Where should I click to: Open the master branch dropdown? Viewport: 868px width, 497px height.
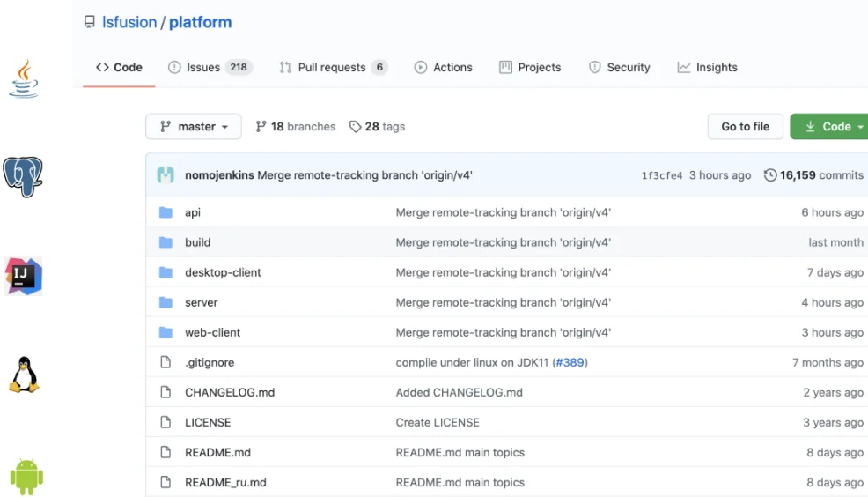[x=193, y=126]
